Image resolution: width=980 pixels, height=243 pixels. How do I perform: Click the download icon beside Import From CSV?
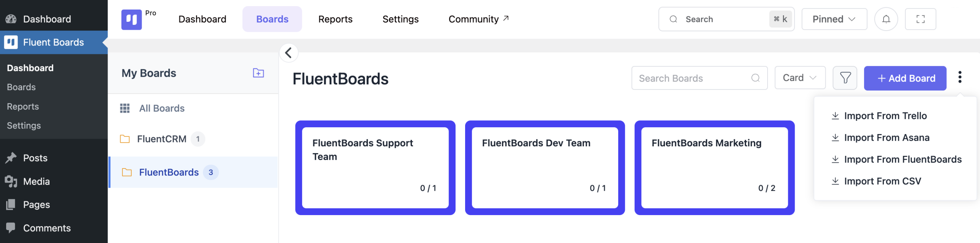pos(835,181)
